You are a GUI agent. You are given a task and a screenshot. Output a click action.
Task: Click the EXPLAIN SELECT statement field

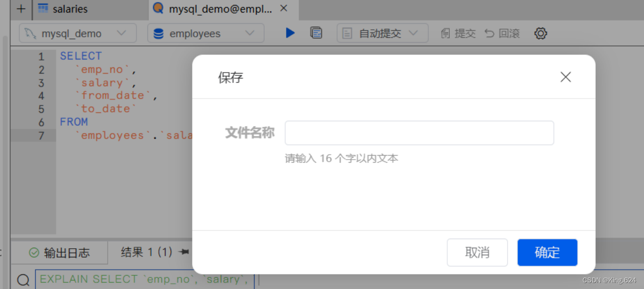pos(145,279)
